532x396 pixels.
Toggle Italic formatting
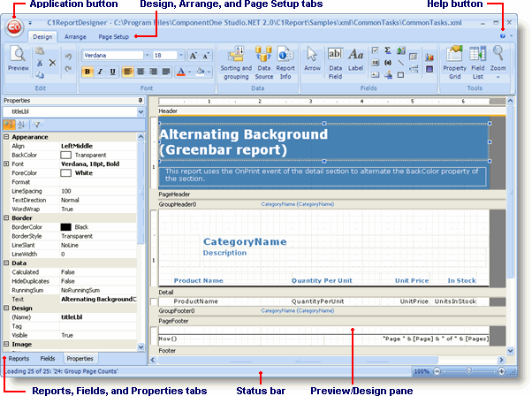click(100, 71)
